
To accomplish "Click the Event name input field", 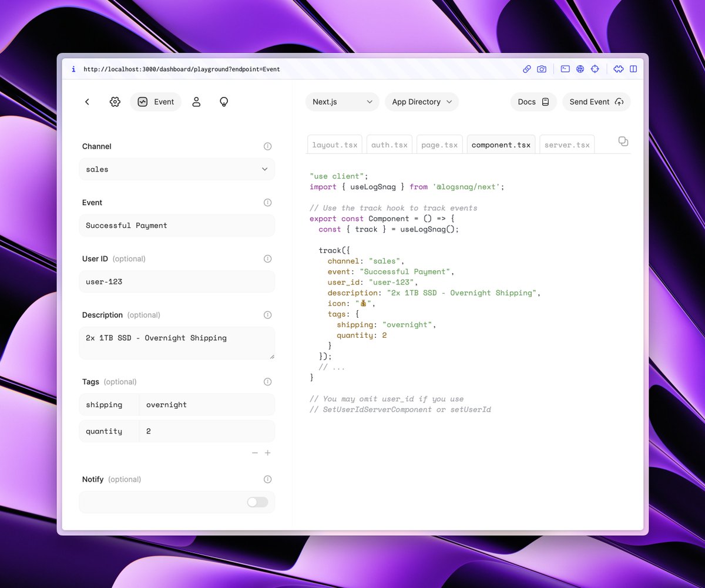I will coord(177,226).
